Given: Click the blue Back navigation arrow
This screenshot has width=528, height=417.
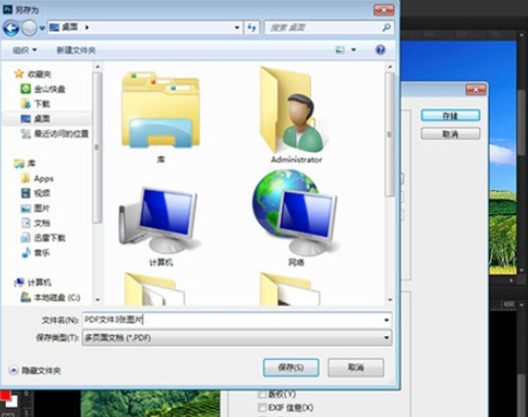Looking at the screenshot, I should click(x=11, y=28).
